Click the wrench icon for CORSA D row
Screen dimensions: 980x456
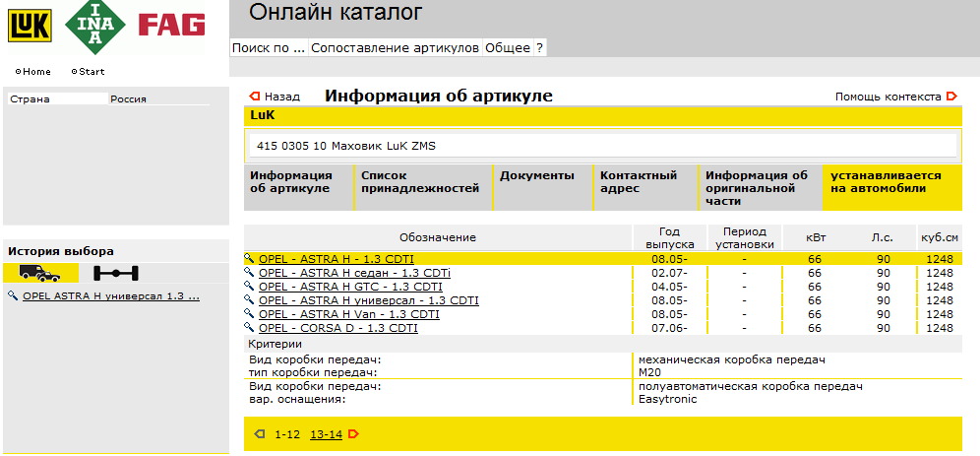tap(249, 327)
